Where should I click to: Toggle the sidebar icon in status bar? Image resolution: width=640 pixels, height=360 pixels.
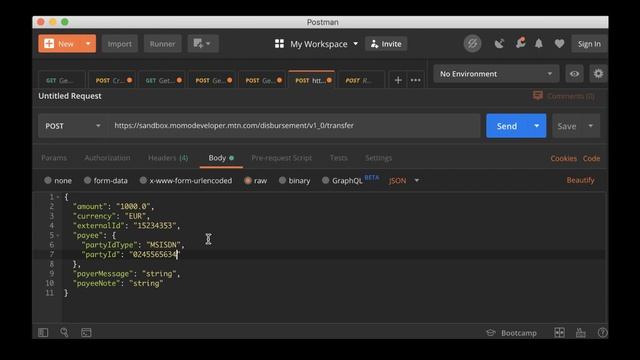pos(43,333)
